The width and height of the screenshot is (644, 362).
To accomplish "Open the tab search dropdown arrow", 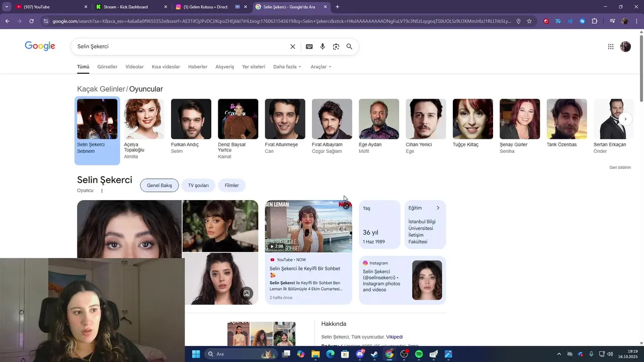I will pos(7,7).
